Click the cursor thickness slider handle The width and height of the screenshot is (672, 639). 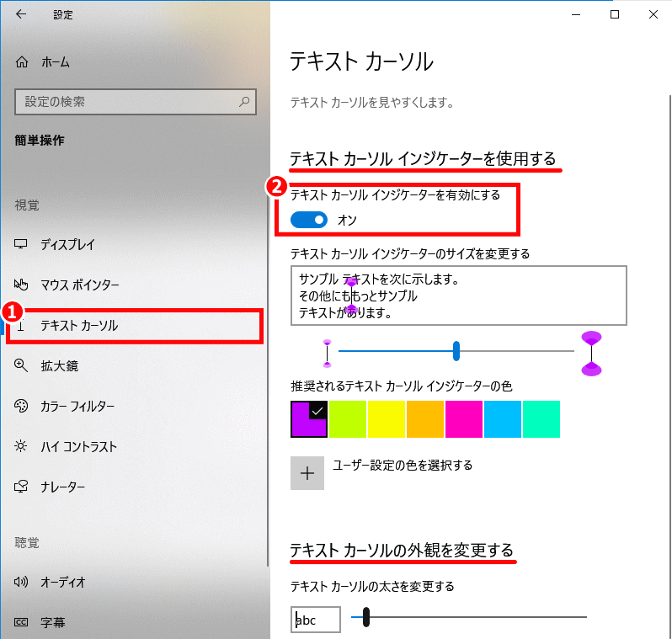tap(366, 617)
